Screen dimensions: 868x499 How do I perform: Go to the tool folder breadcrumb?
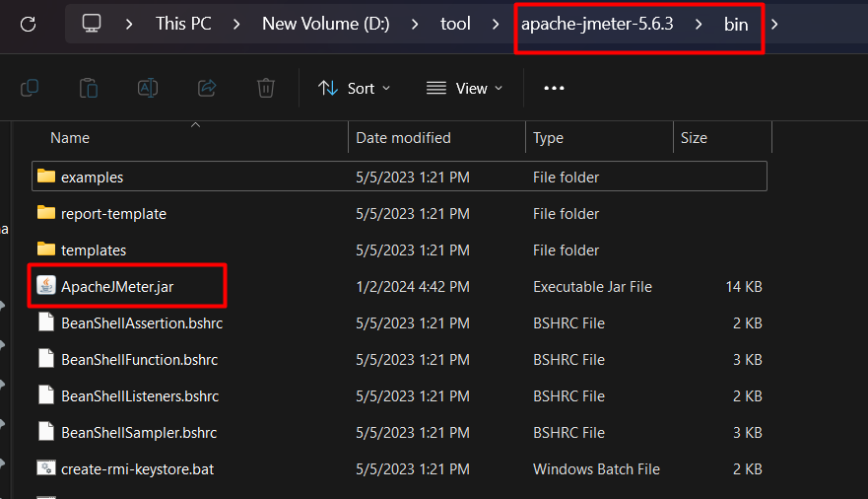pyautogui.click(x=455, y=23)
